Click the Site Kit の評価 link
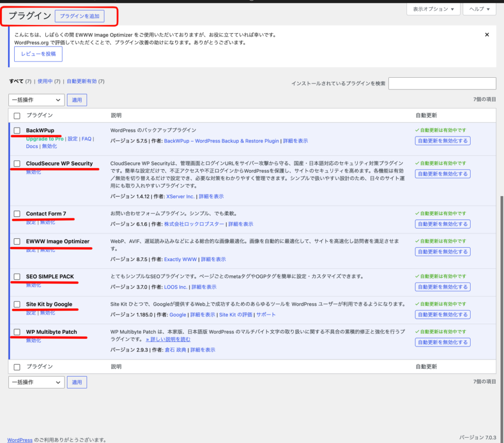This screenshot has height=443, width=504. tap(236, 315)
